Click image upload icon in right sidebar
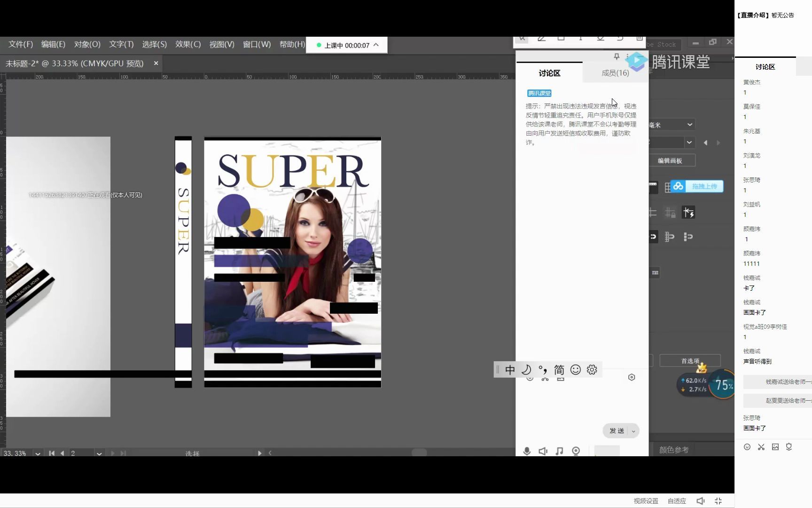This screenshot has width=812, height=508. click(x=775, y=447)
